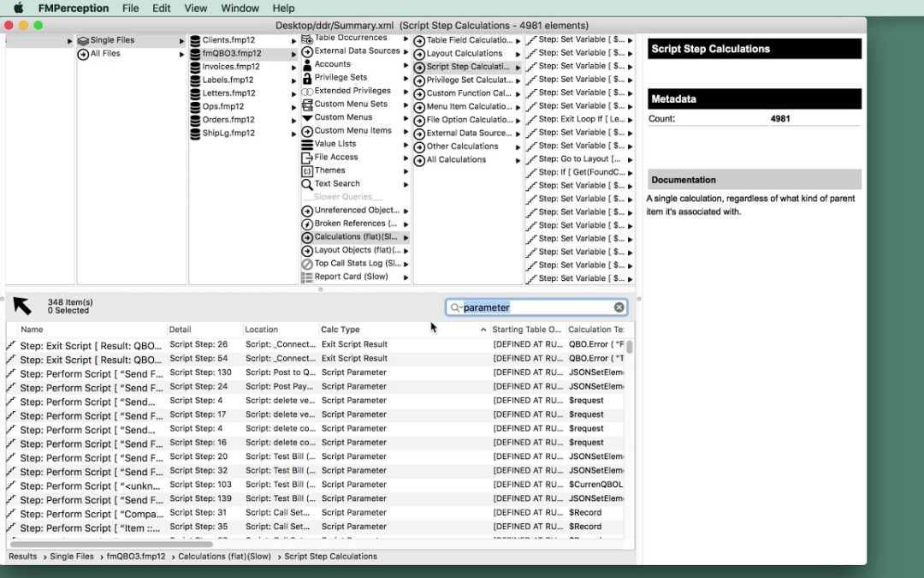This screenshot has height=578, width=924.
Task: Click the Custom Menus triangle icon
Action: click(307, 118)
